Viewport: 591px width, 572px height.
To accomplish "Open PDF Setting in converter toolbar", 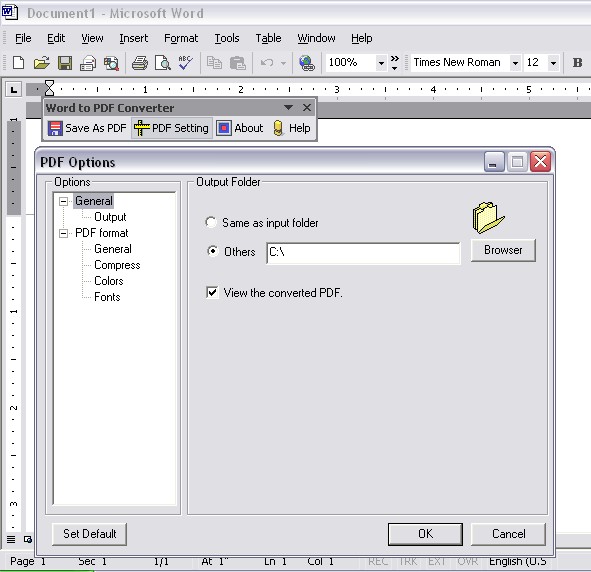I will coord(171,128).
